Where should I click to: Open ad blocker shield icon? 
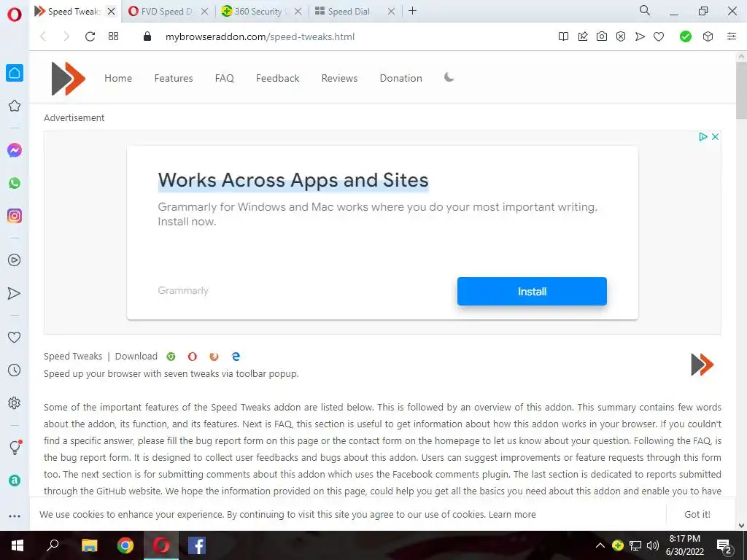(x=621, y=36)
